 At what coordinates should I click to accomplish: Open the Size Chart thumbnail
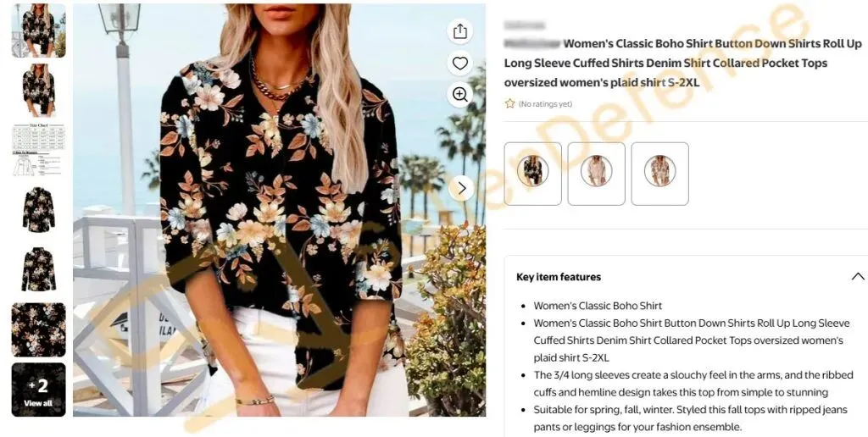point(39,150)
